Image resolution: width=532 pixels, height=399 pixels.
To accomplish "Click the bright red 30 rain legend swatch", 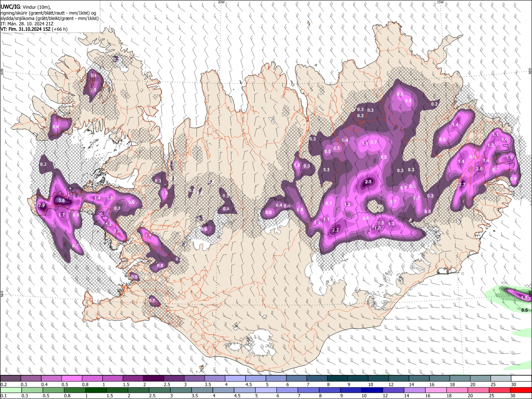I will coord(521,390).
